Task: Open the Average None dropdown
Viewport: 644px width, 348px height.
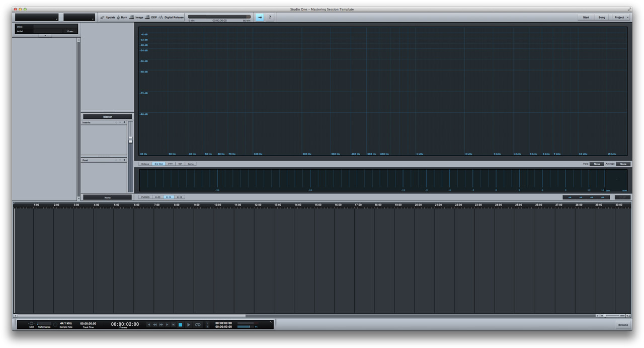Action: pyautogui.click(x=623, y=164)
